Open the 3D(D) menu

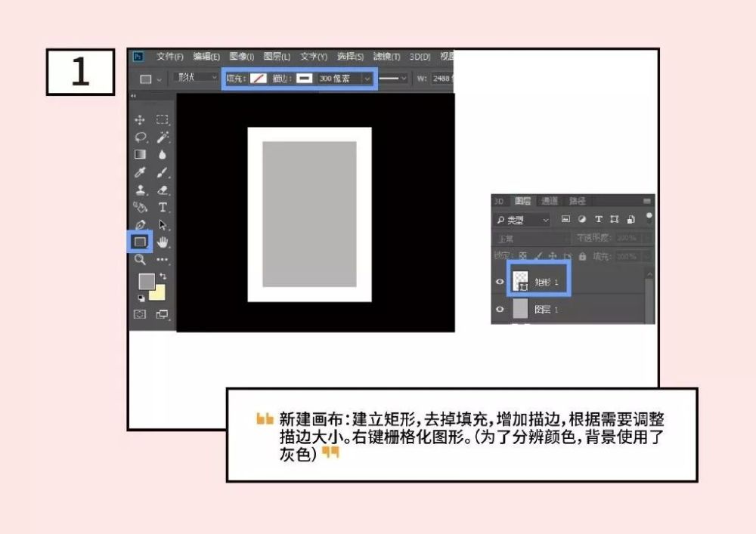(420, 57)
